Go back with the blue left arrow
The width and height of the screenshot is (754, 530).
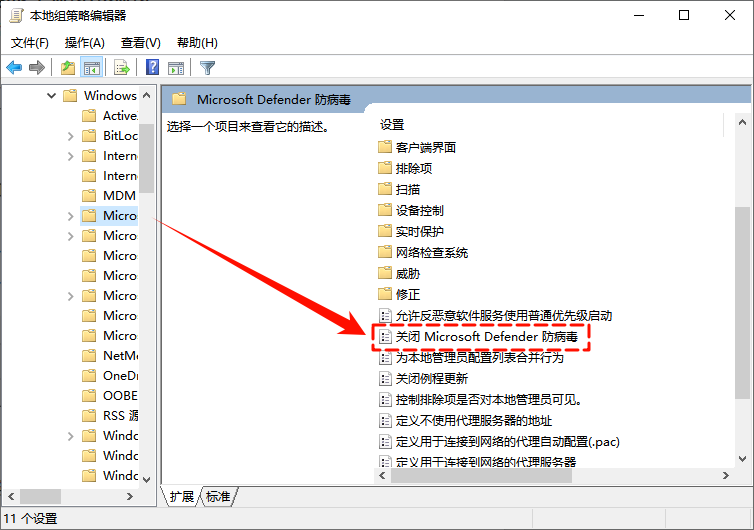point(14,68)
